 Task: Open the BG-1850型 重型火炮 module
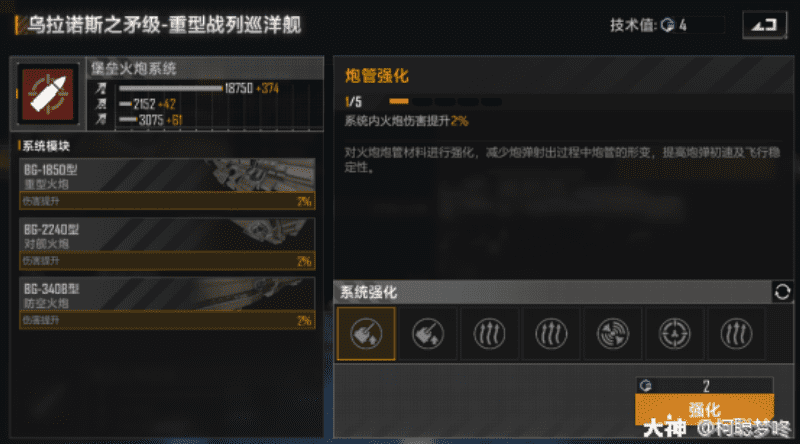point(167,184)
